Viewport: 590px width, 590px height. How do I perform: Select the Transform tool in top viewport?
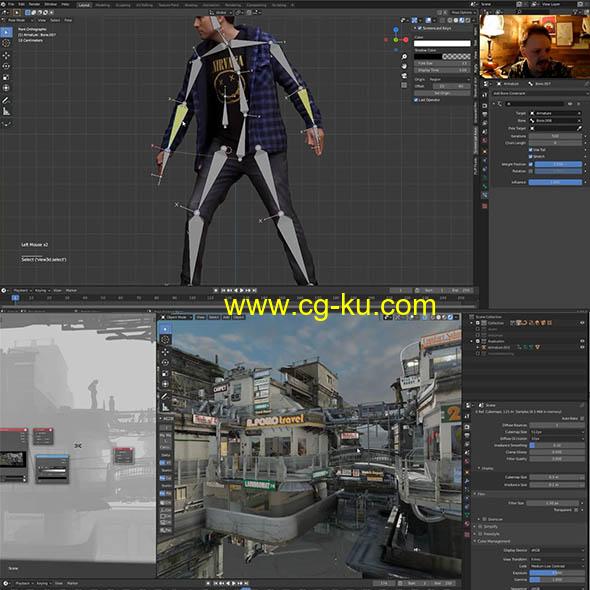6,88
